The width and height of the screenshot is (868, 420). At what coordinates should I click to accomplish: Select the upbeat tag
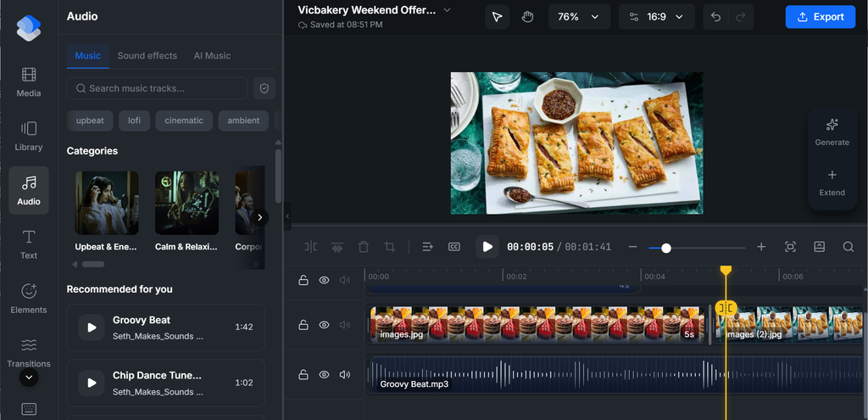pyautogui.click(x=90, y=120)
